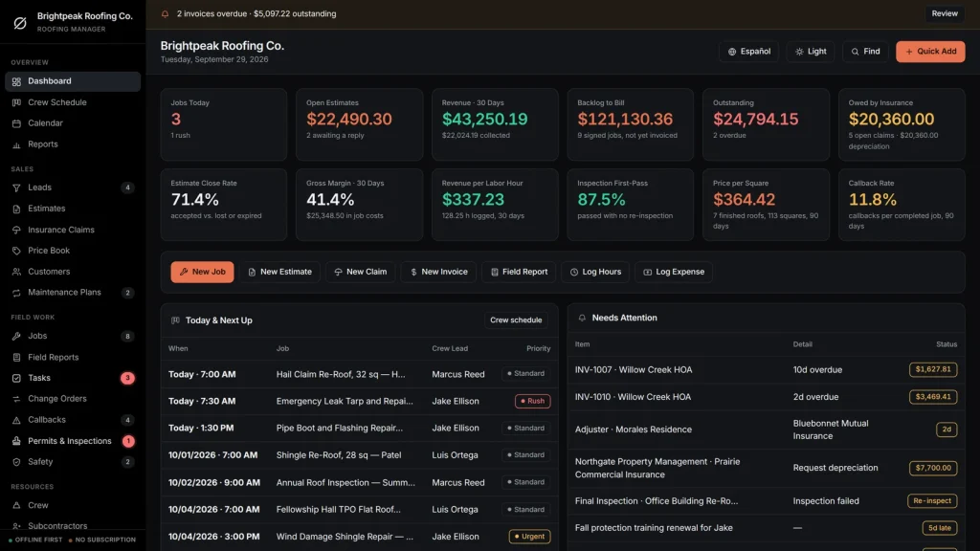Image resolution: width=980 pixels, height=551 pixels.
Task: Click the Safety shield icon
Action: [16, 462]
